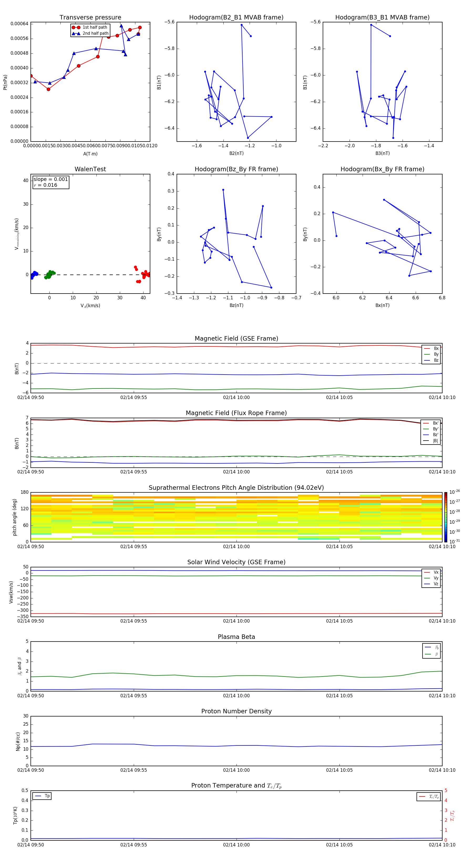Click the "Vsw(km/s)" y-axis label
Image resolution: width=473 pixels, height=868 pixels.
point(11,592)
